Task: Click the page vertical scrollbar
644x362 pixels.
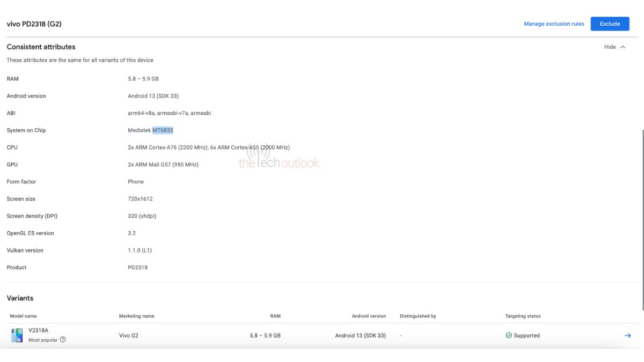Action: tap(642, 219)
